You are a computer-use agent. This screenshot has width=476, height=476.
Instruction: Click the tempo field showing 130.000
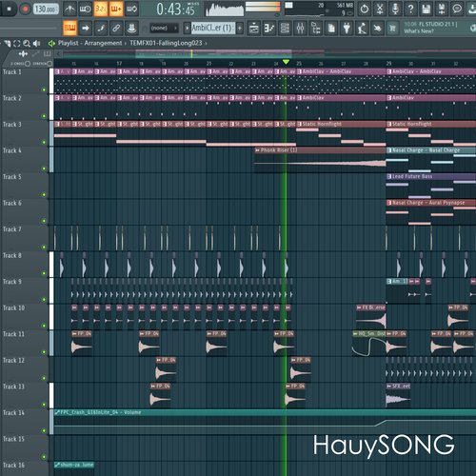click(x=46, y=9)
